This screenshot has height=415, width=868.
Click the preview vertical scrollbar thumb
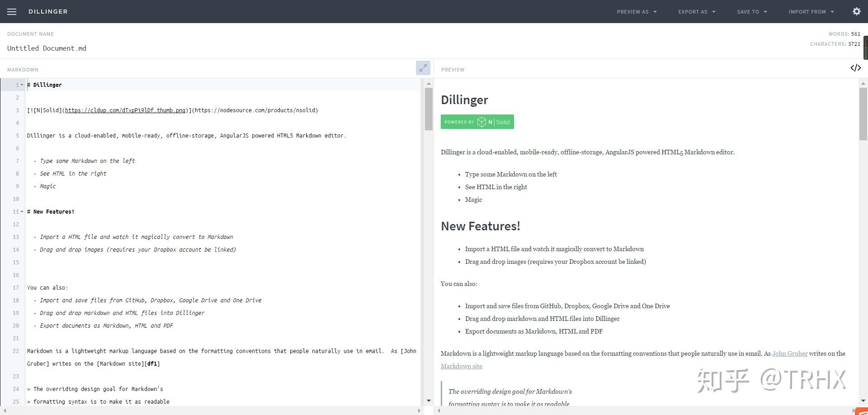point(863,114)
